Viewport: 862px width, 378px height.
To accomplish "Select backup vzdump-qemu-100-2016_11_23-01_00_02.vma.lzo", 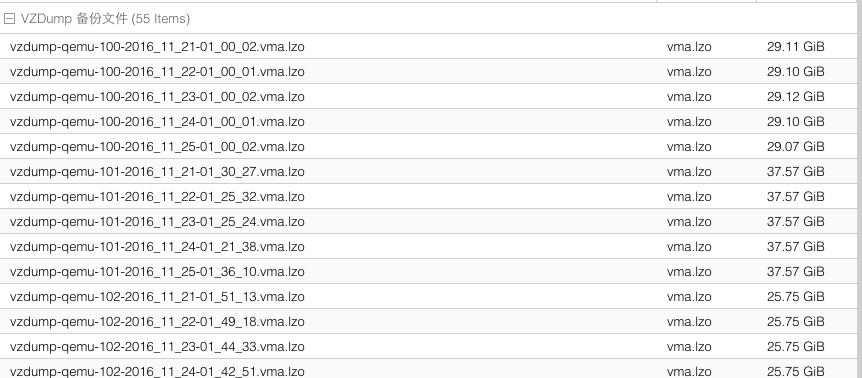I will (428, 96).
